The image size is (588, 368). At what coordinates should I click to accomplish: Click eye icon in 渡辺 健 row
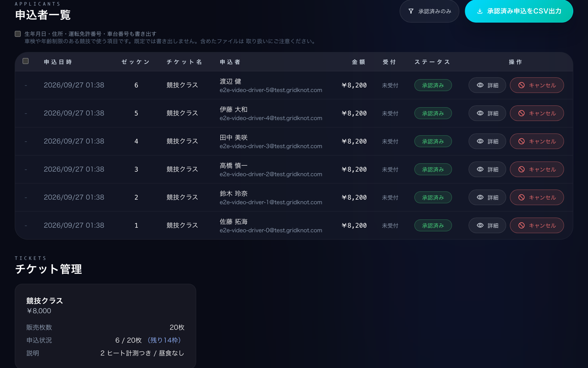click(x=480, y=85)
